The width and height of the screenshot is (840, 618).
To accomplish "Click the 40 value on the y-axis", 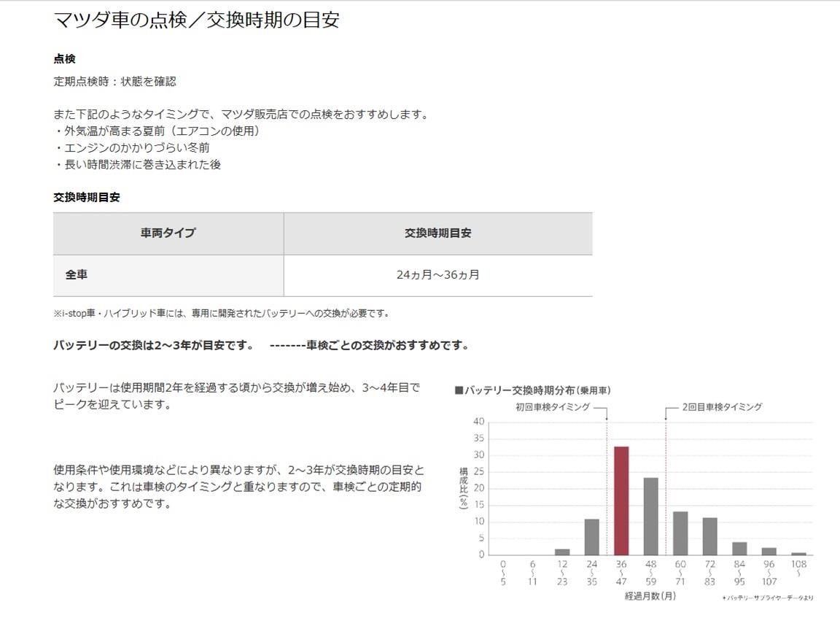I will tap(478, 421).
